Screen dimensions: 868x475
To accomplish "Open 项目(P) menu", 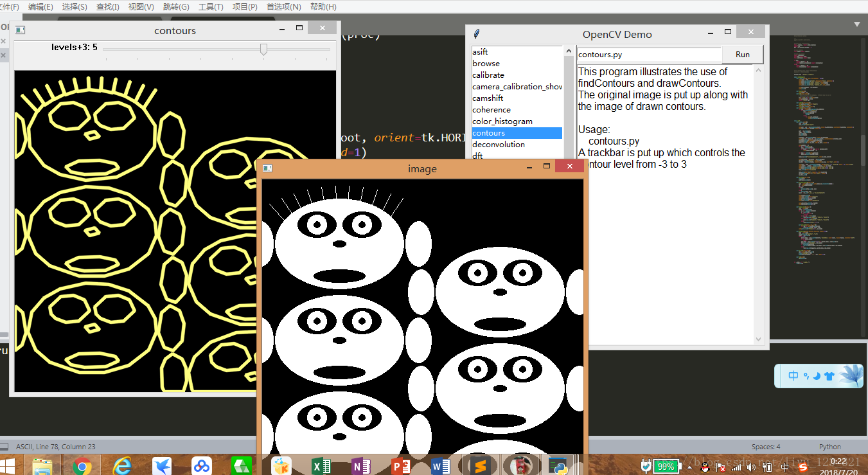I will [245, 6].
